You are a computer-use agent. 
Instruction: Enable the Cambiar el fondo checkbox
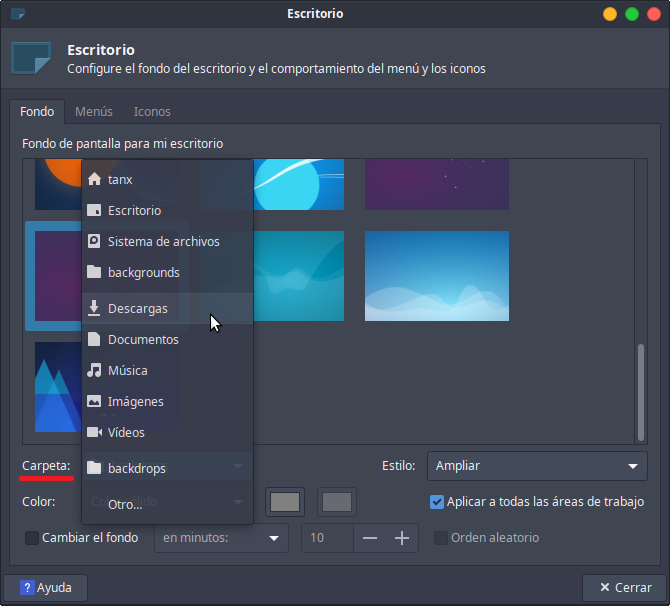[x=32, y=538]
